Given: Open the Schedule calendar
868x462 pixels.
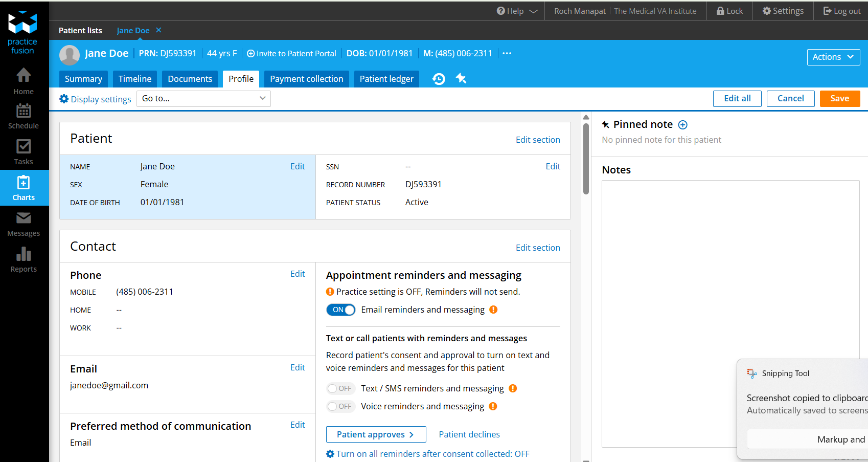Looking at the screenshot, I should click(x=24, y=117).
